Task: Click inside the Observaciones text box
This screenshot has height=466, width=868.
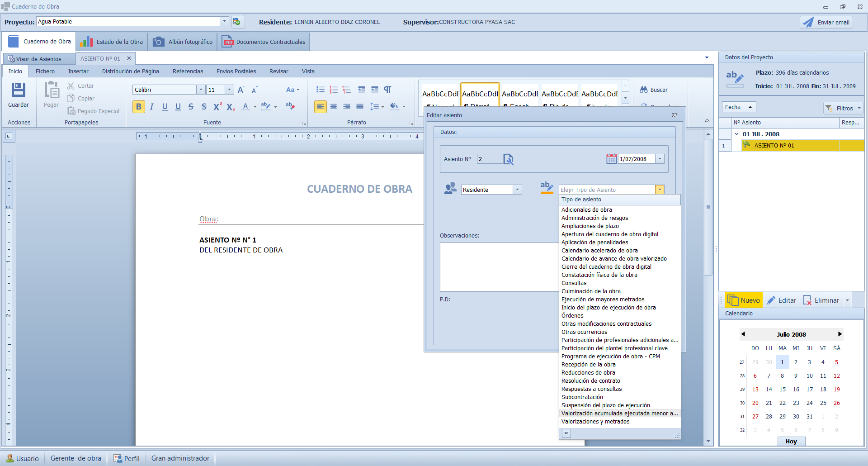Action: point(497,267)
